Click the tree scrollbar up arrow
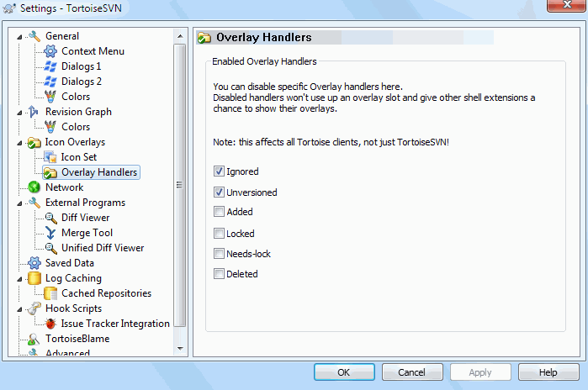The width and height of the screenshot is (588, 390). tap(180, 36)
